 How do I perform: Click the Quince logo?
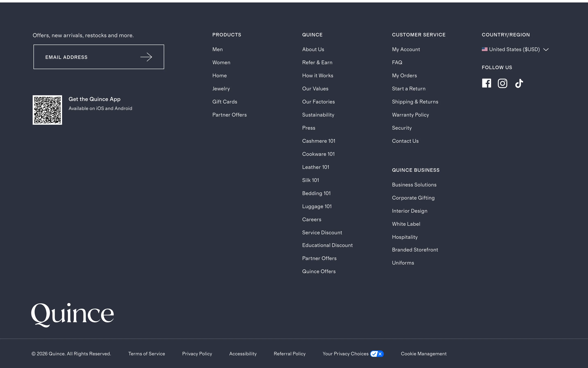click(x=72, y=315)
